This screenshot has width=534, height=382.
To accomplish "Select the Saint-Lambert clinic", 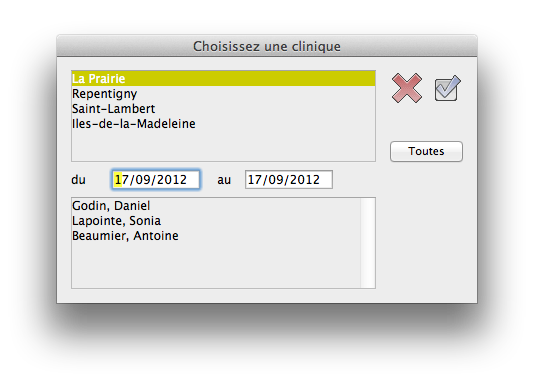I will pos(223,109).
